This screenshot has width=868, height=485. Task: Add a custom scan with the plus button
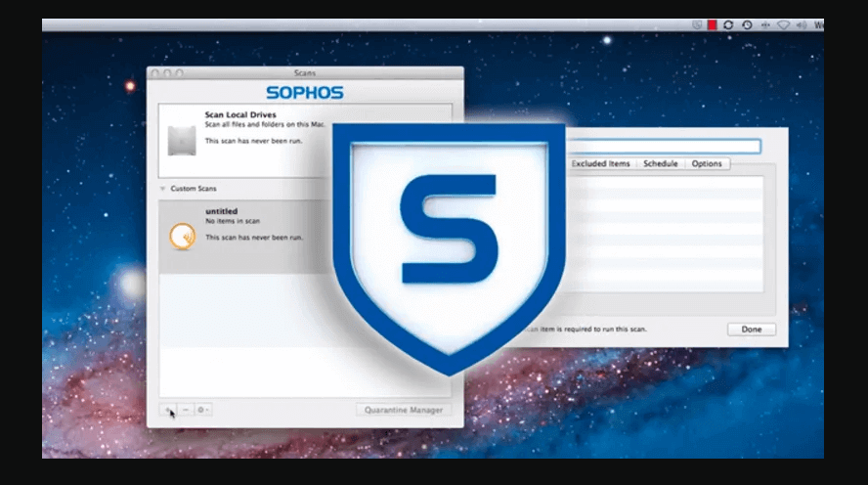point(168,410)
